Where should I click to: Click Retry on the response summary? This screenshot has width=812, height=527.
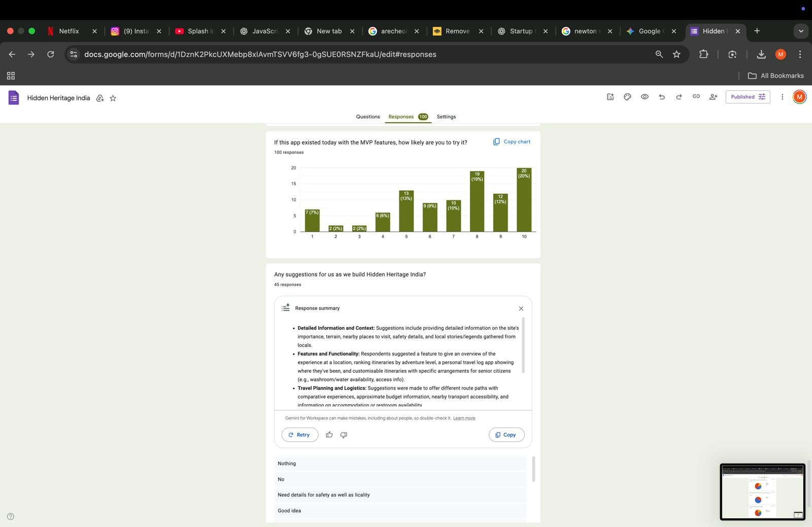[x=299, y=435]
